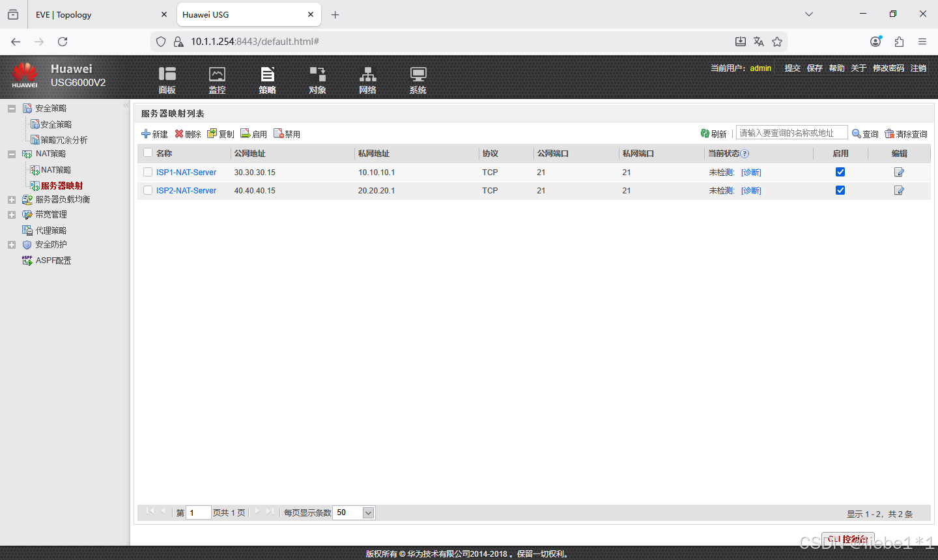Screen dimensions: 938x560
Task: Click the 复制 copy toolbar button
Action: tap(220, 133)
